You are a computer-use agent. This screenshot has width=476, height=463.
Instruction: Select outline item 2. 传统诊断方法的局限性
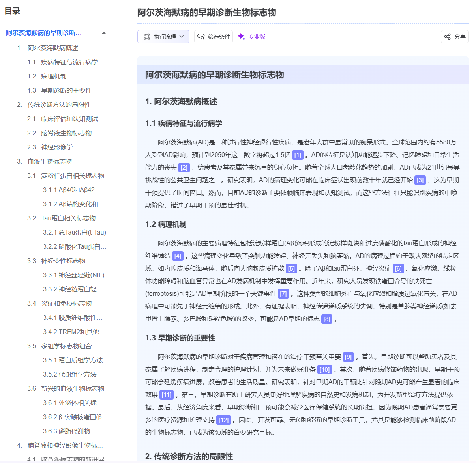pos(54,105)
